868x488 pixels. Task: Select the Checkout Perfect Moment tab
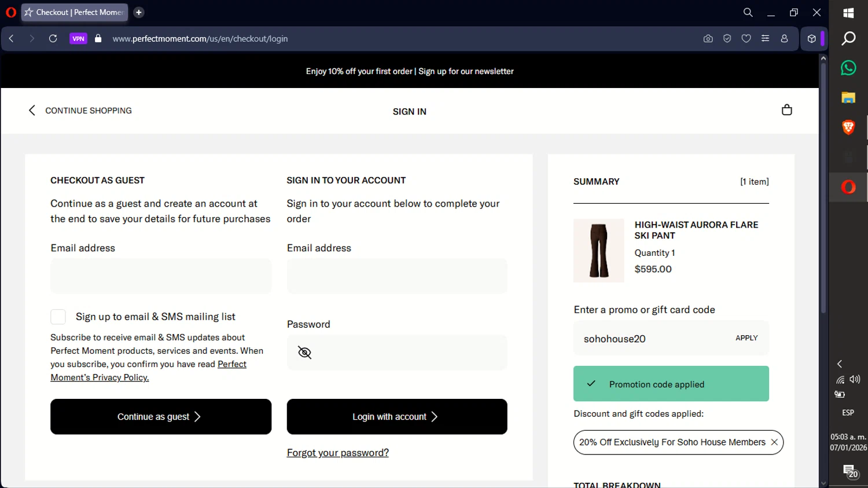75,12
